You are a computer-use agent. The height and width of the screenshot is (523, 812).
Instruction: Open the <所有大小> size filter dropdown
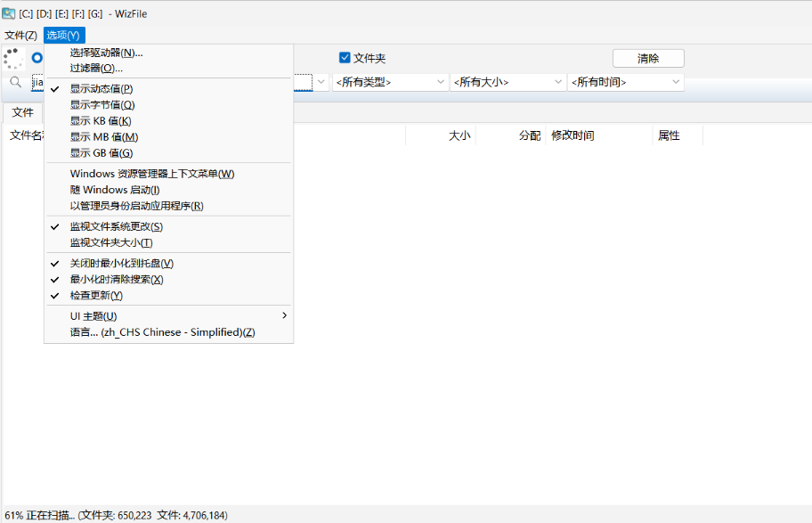tap(505, 81)
